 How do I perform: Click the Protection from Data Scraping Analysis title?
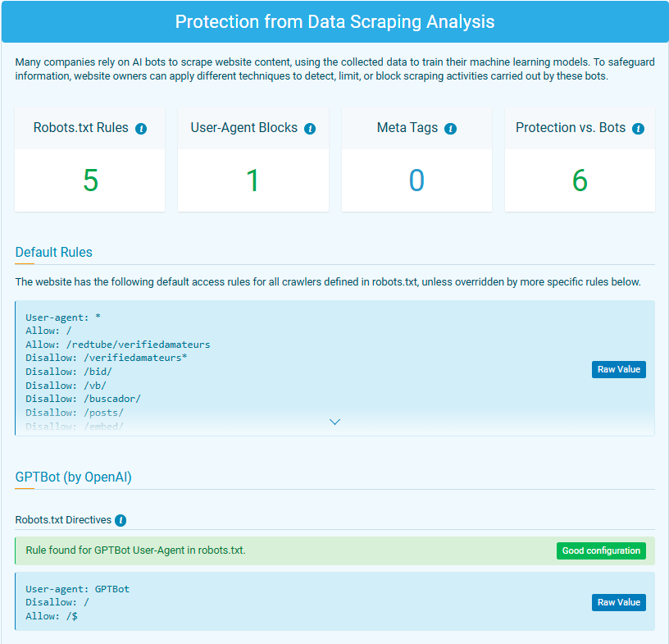pos(334,21)
